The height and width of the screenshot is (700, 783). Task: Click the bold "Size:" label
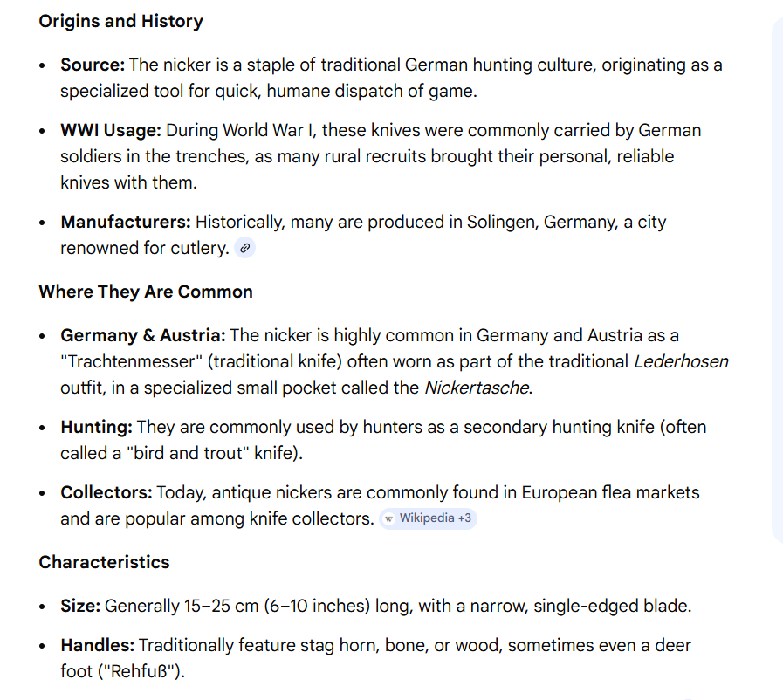(x=81, y=606)
